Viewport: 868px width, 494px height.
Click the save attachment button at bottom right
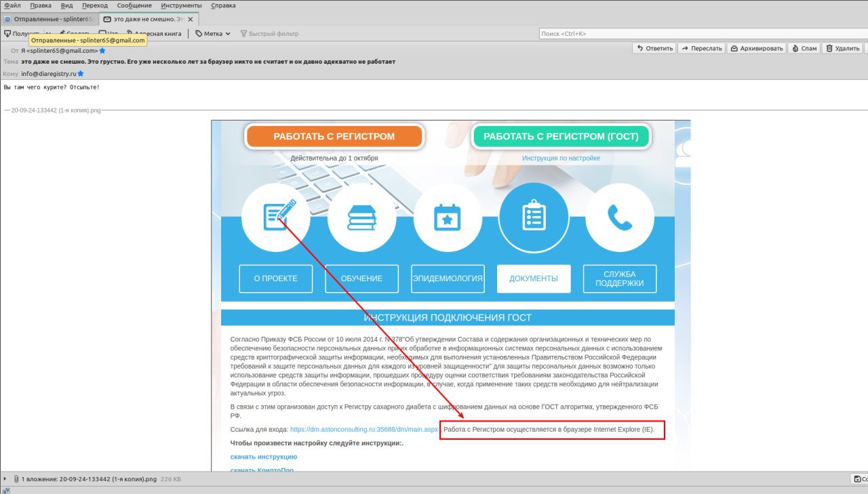point(859,479)
